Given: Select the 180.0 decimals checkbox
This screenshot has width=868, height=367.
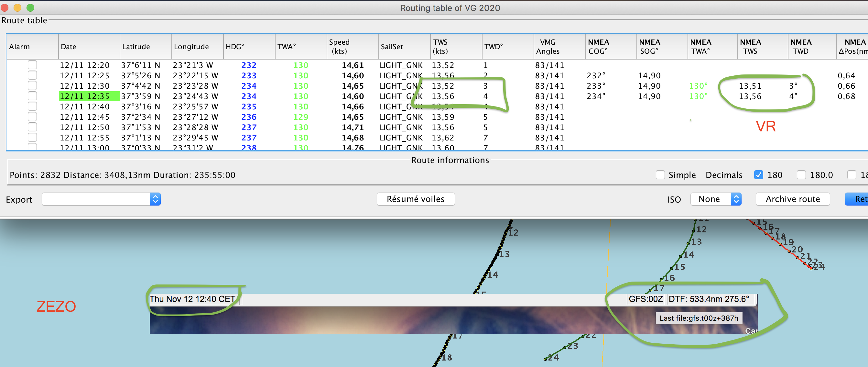Looking at the screenshot, I should tap(801, 175).
